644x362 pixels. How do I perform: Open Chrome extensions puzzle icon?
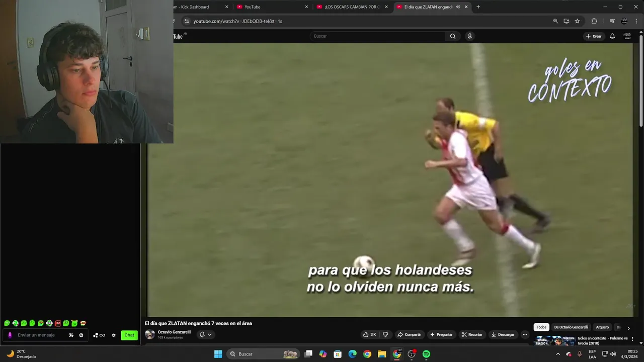594,21
